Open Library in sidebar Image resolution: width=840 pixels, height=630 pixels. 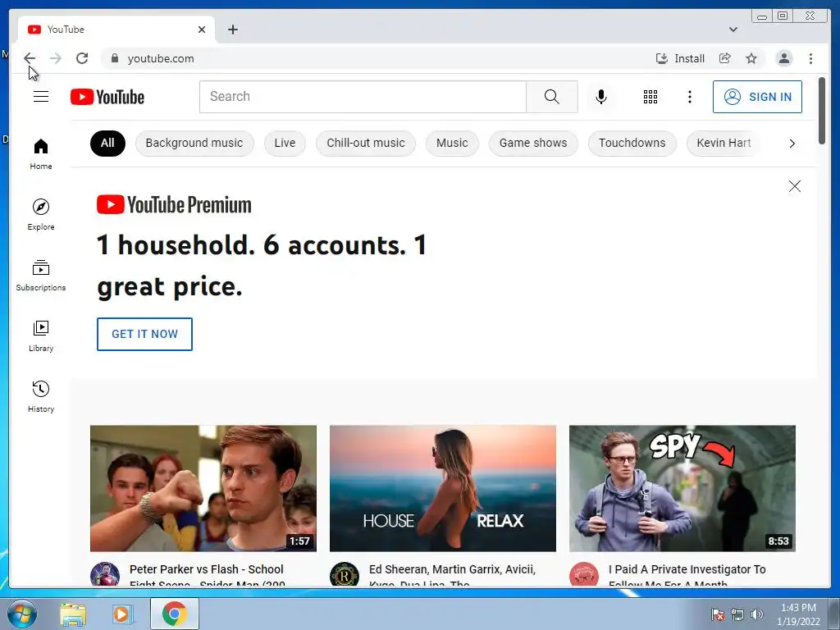pos(41,336)
